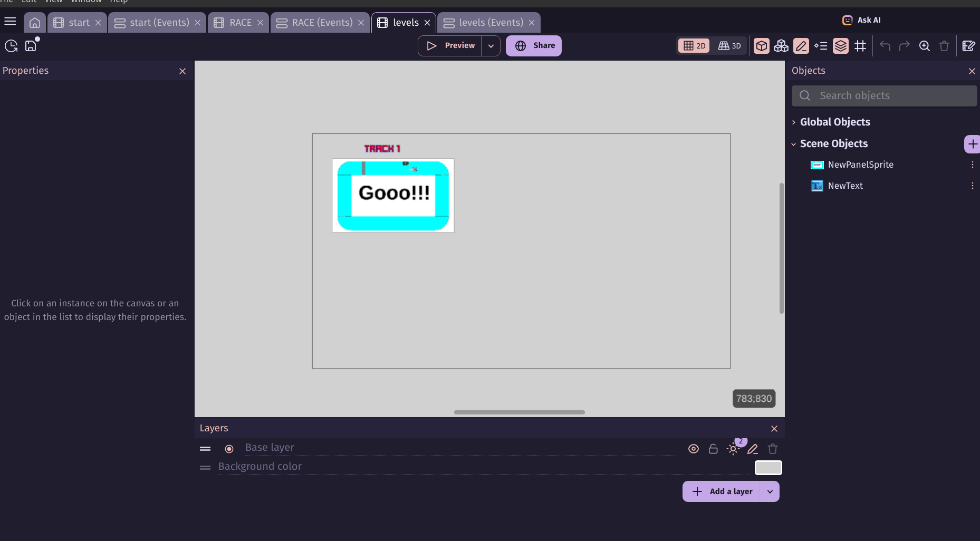Toggle the grid icon in toolbar

[x=860, y=46]
